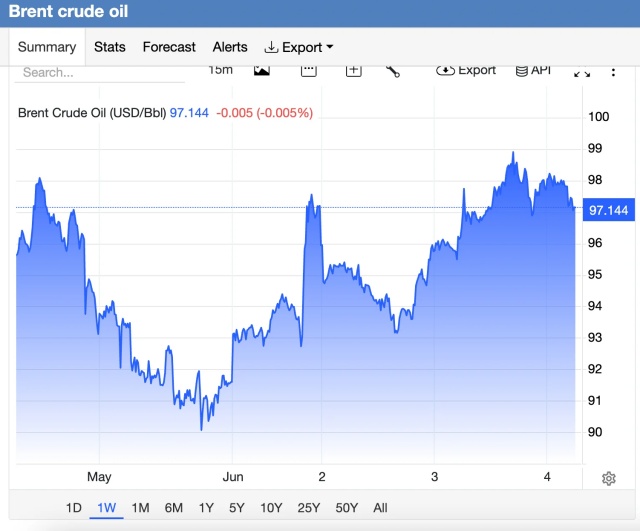Choose the 5Y time range
The height and width of the screenshot is (531, 640).
pos(237,508)
